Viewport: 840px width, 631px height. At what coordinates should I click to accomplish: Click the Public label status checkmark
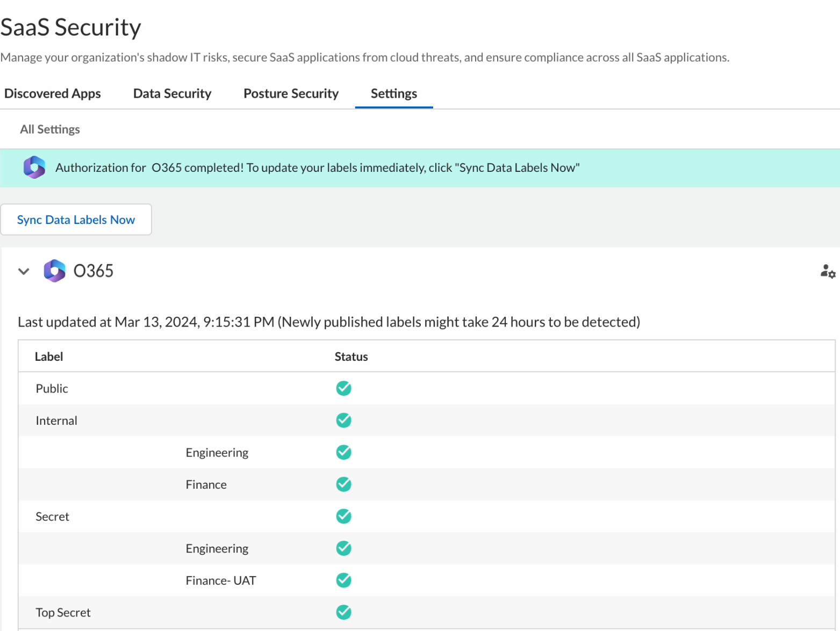coord(343,388)
